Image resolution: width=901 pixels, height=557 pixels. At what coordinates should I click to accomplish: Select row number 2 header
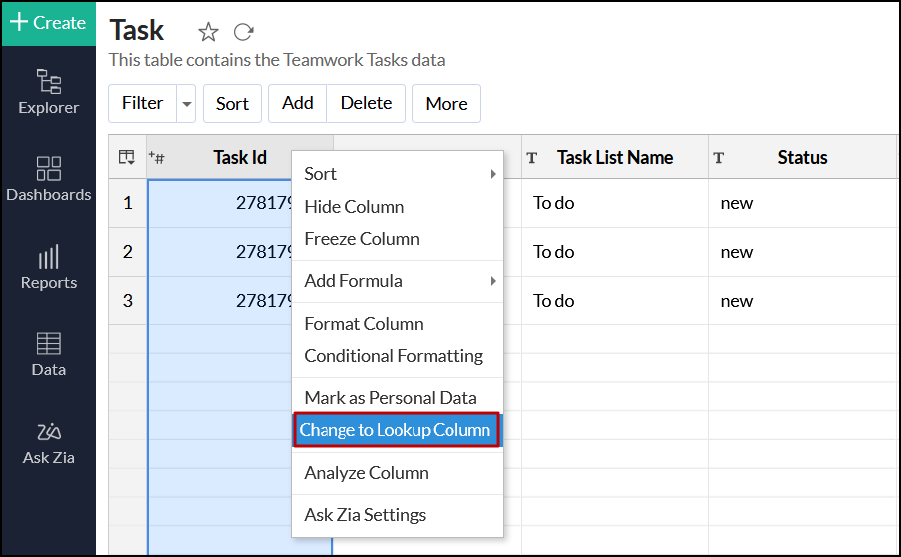127,252
